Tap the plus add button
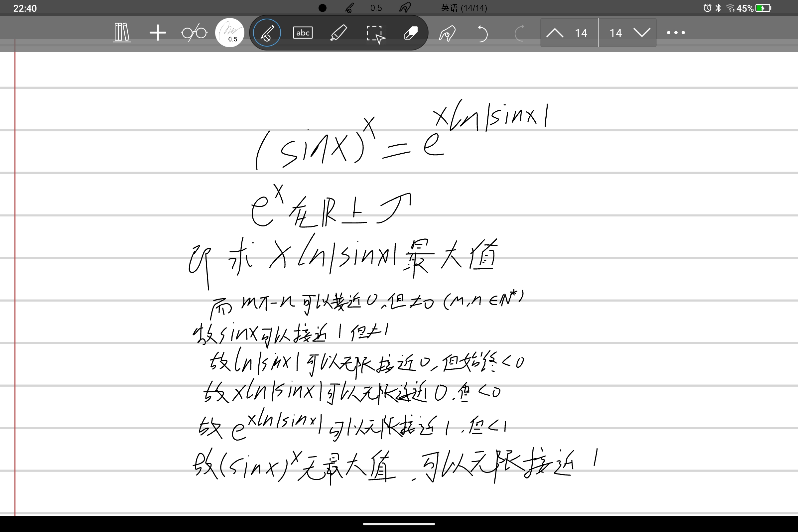The width and height of the screenshot is (798, 532). point(158,33)
